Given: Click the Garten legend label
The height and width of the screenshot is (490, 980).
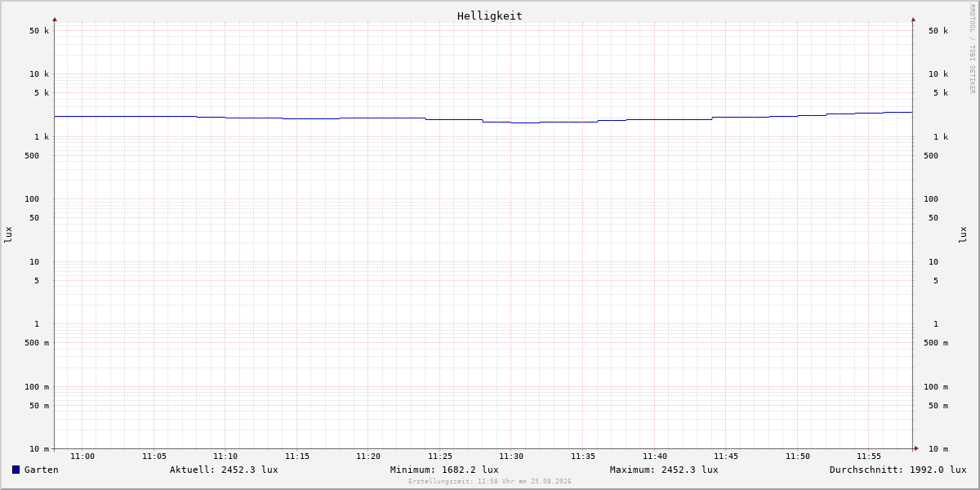Looking at the screenshot, I should 42,470.
